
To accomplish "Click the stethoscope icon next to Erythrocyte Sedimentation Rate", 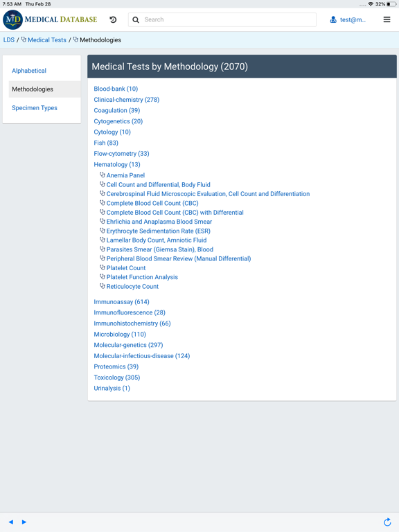I will pos(102,231).
